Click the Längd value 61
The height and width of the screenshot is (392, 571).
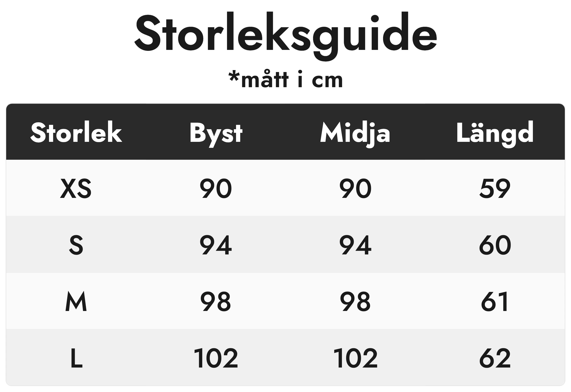[x=494, y=301]
